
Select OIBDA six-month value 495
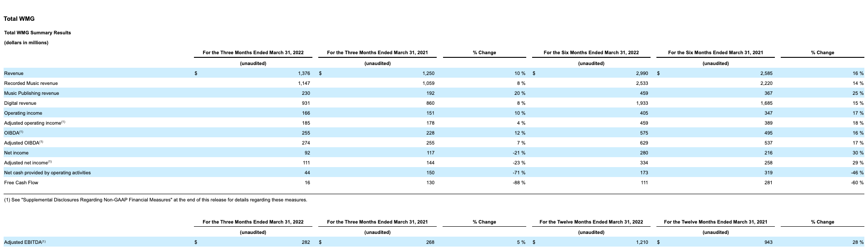[x=768, y=133]
